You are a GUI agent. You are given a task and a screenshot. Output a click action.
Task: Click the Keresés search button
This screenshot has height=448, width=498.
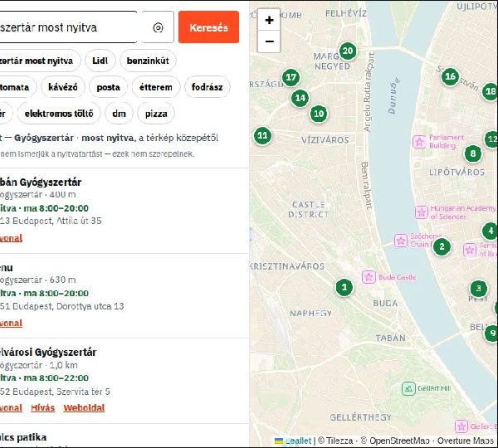tap(208, 27)
